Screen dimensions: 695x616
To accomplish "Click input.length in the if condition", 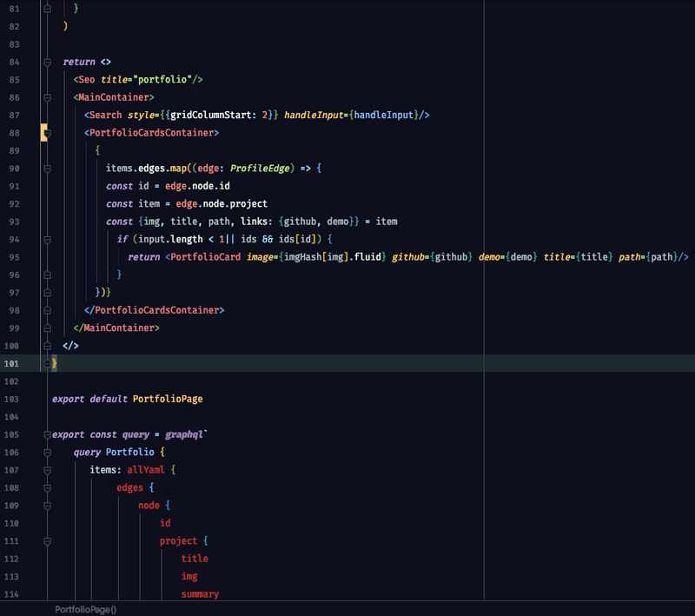I will click(x=170, y=240).
